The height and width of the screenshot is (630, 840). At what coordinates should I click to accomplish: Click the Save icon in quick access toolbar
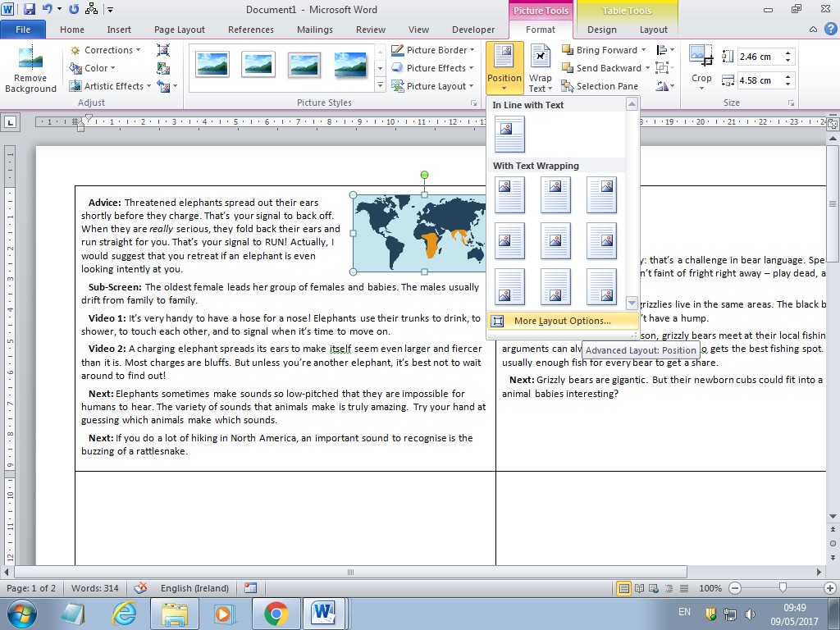[29, 9]
